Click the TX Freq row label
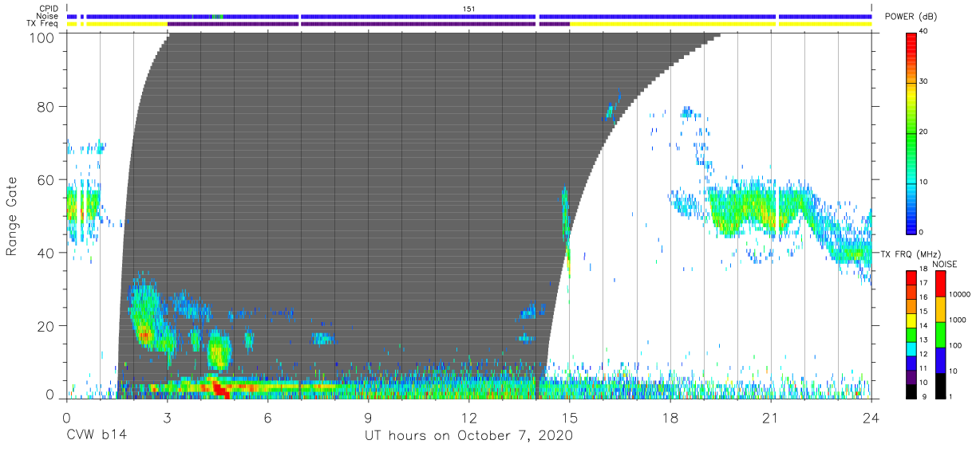The height and width of the screenshot is (452, 980). click(41, 24)
